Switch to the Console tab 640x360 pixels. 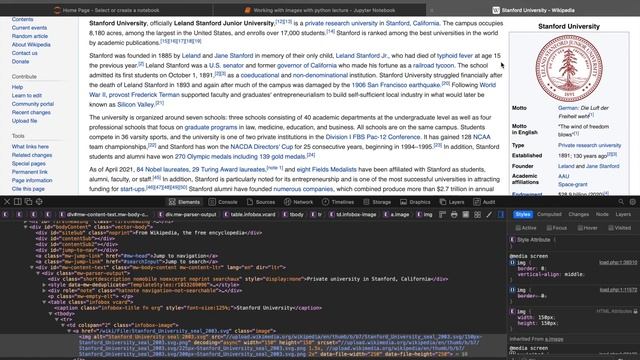point(223,202)
